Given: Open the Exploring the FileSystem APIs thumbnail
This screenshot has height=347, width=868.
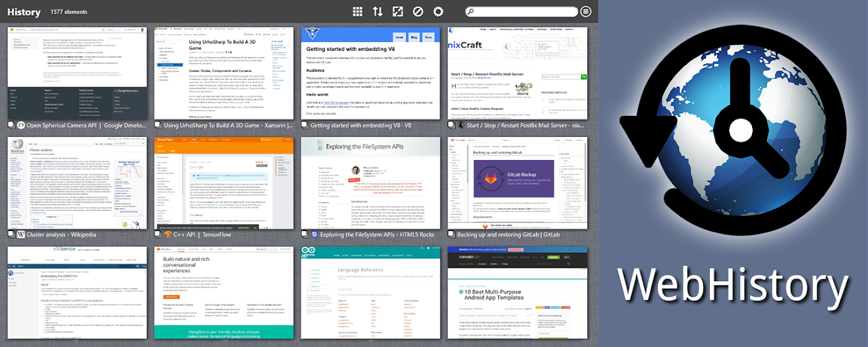Looking at the screenshot, I should pyautogui.click(x=370, y=183).
